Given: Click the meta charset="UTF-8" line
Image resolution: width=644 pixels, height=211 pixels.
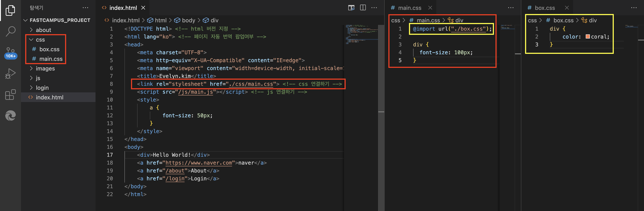Looking at the screenshot, I should [172, 53].
